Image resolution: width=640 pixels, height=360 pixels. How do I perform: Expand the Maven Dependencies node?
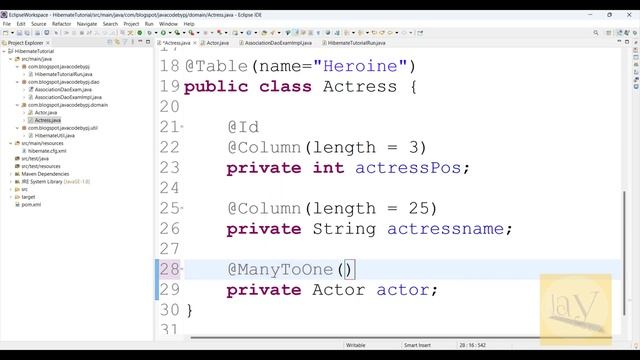[11, 174]
